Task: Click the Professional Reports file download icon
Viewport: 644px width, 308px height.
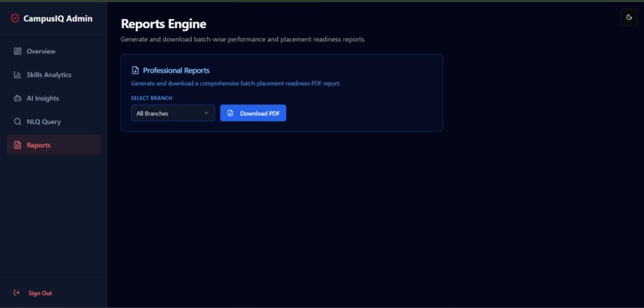Action: [135, 70]
